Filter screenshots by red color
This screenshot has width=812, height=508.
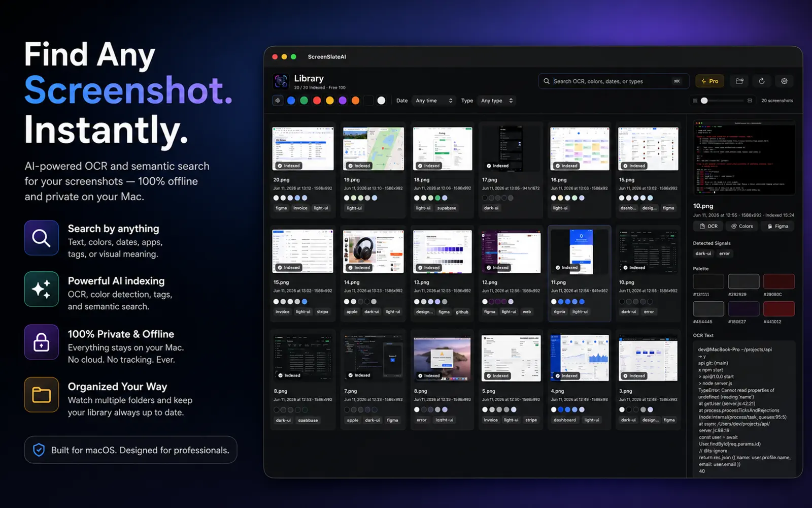coord(317,101)
